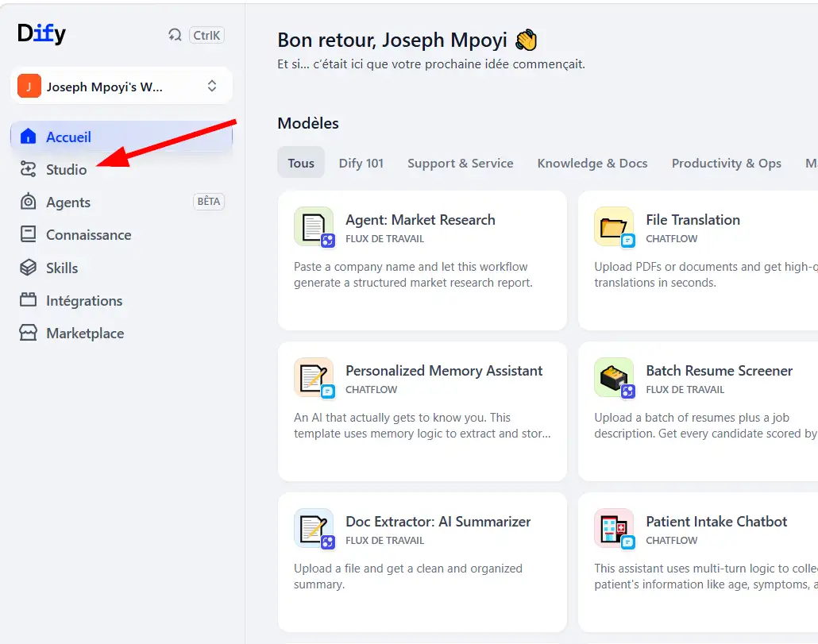Click CHATFLOW label under File Translation
This screenshot has width=818, height=644.
click(x=671, y=239)
